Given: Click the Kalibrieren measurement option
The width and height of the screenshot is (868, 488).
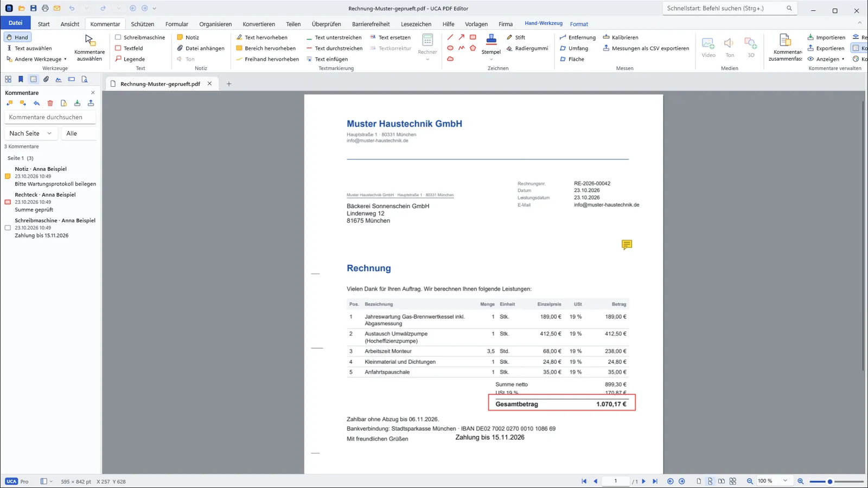Looking at the screenshot, I should tap(621, 37).
